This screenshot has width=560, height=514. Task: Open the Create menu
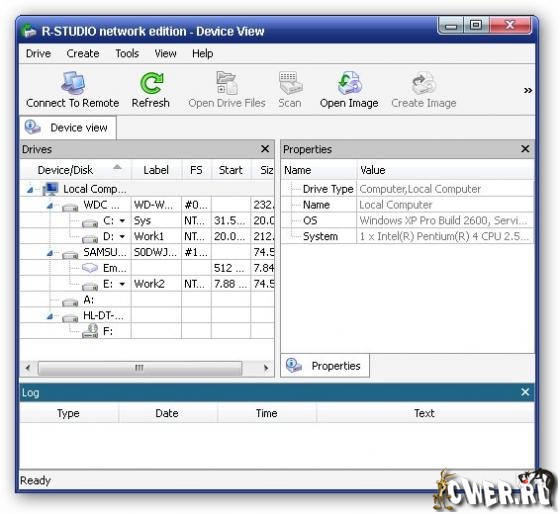click(83, 53)
